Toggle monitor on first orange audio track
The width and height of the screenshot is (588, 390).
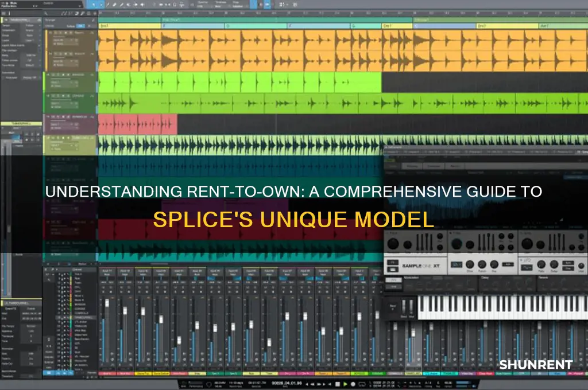click(x=69, y=33)
